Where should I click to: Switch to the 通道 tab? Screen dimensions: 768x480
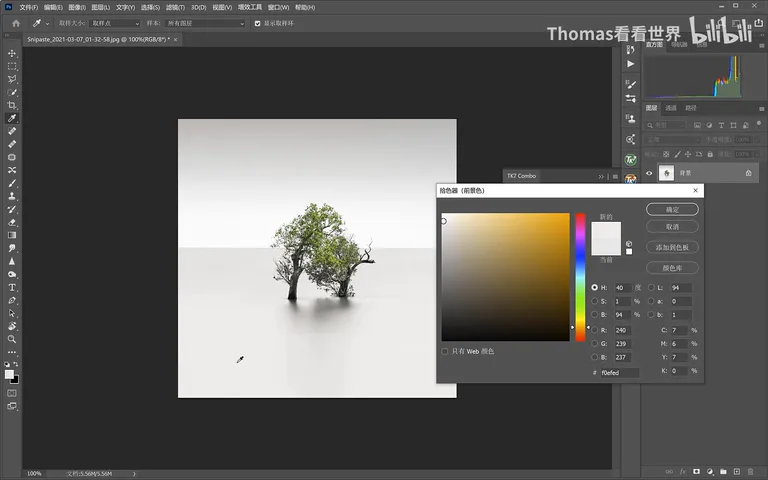point(671,108)
